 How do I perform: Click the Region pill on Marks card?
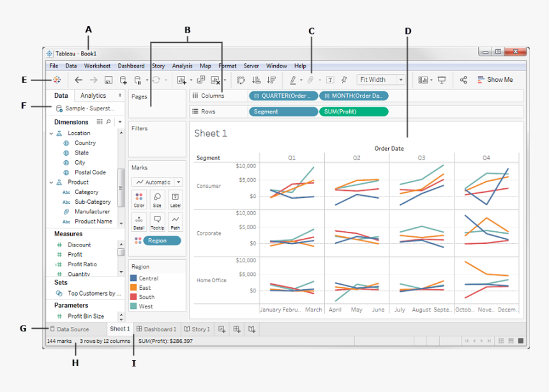pyautogui.click(x=162, y=241)
